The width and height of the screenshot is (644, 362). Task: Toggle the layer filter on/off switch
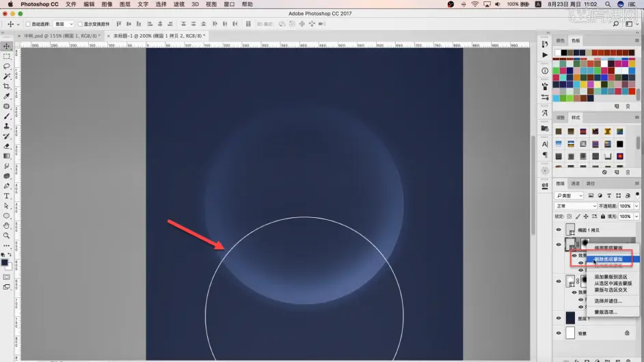coord(637,195)
